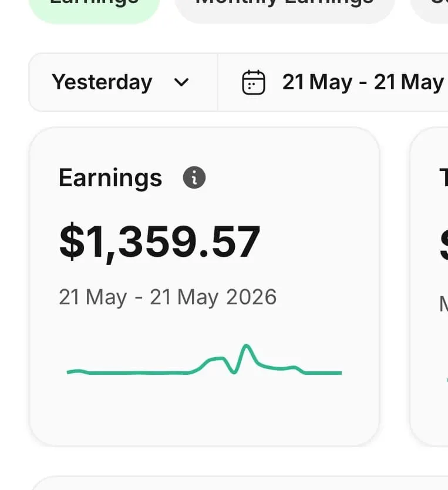Open the calendar icon date picker
448x490 pixels.
pyautogui.click(x=254, y=82)
